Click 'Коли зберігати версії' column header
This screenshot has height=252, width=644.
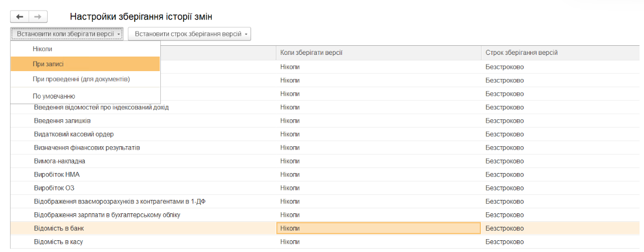(x=312, y=53)
